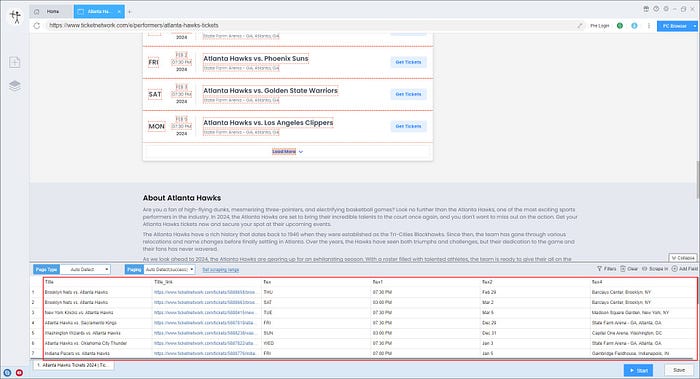700x379 pixels.
Task: Click the Scrape in icon
Action: pyautogui.click(x=645, y=269)
